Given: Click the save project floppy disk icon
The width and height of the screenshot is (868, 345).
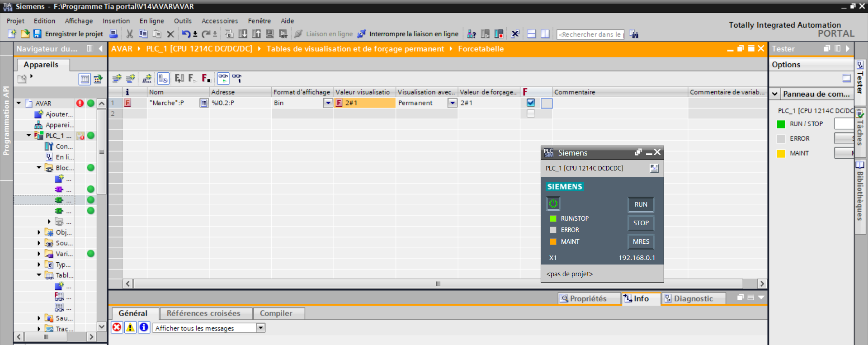Looking at the screenshot, I should click(x=38, y=34).
